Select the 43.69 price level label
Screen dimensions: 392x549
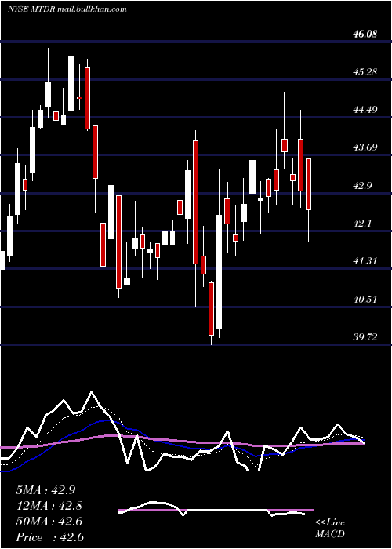coord(365,147)
